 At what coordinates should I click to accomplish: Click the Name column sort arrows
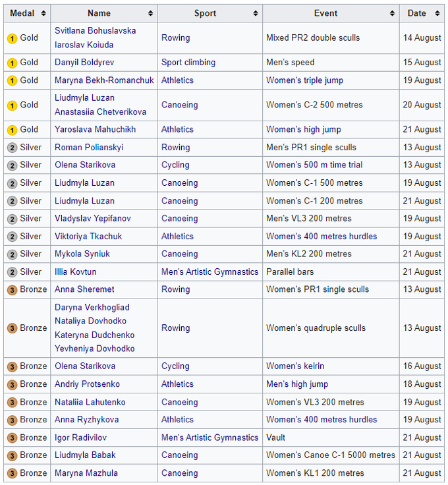click(x=150, y=13)
